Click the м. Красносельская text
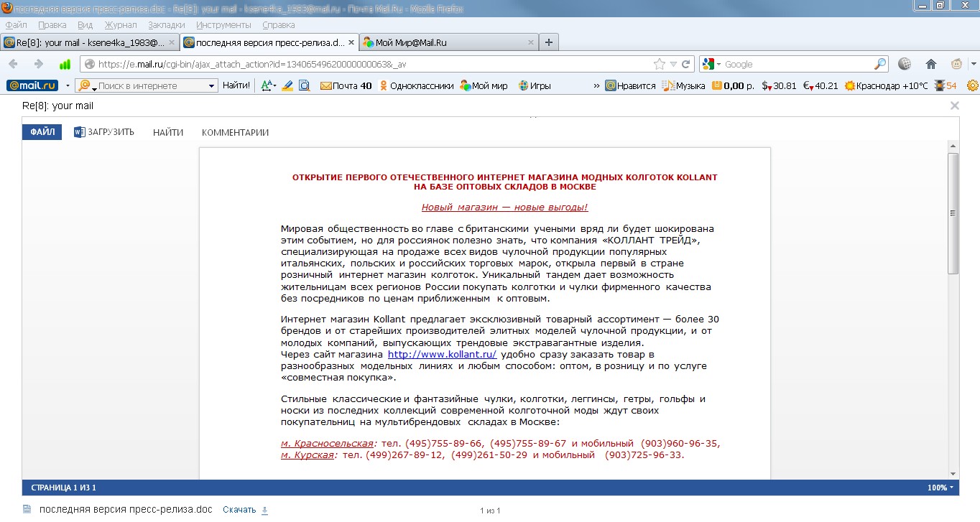 (x=327, y=444)
